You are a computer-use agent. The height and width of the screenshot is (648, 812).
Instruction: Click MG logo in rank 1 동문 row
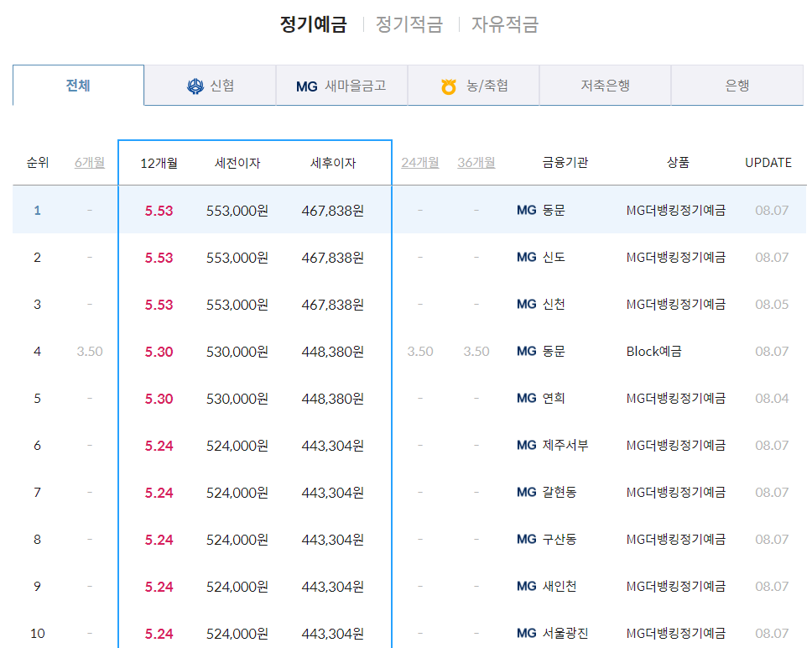coord(527,211)
